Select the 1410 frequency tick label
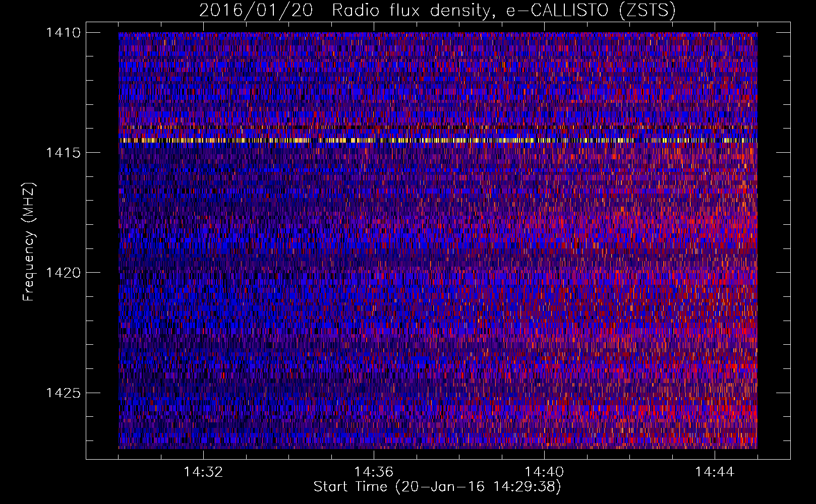This screenshot has width=816, height=504. pos(63,33)
